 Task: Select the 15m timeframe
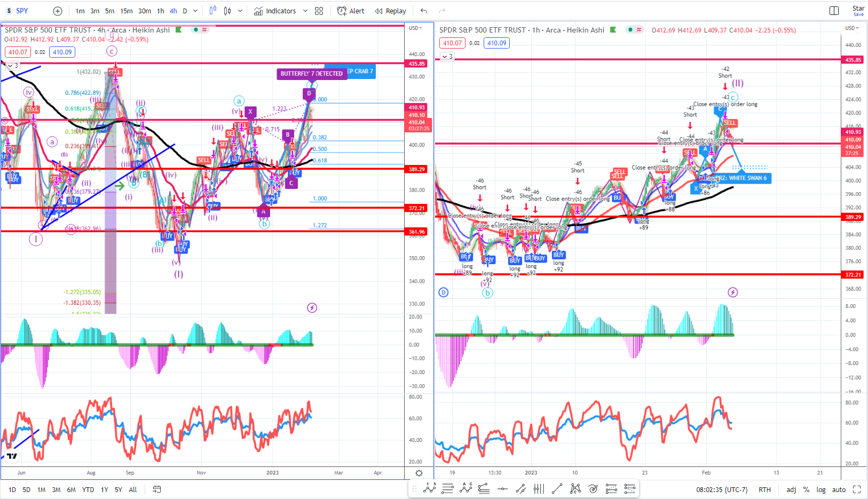tap(127, 11)
